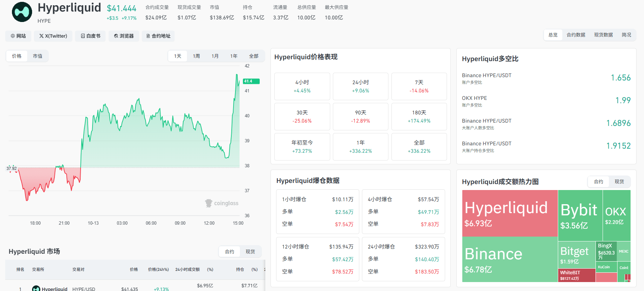The width and height of the screenshot is (644, 291).
Task: Sort market table by 持仓 column
Action: 240,269
